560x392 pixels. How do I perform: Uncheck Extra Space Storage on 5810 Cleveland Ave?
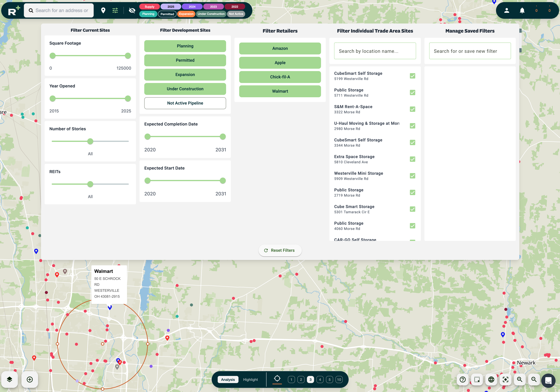point(412,159)
